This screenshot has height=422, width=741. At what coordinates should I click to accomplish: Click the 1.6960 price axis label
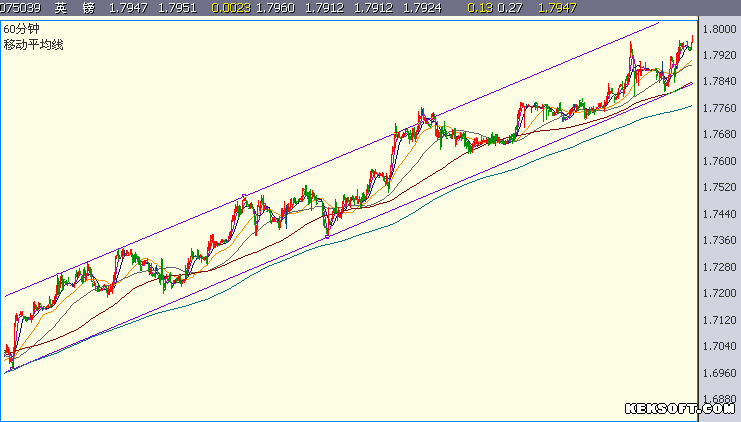coord(719,373)
